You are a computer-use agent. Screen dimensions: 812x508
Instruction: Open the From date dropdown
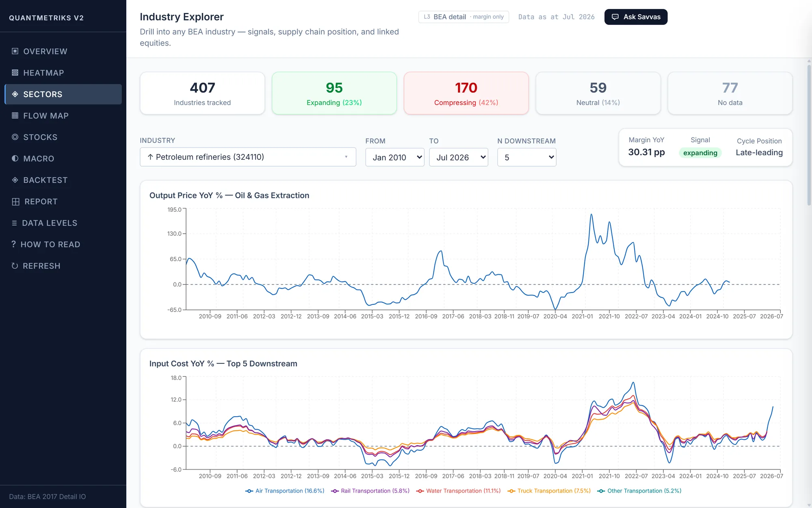[395, 157]
